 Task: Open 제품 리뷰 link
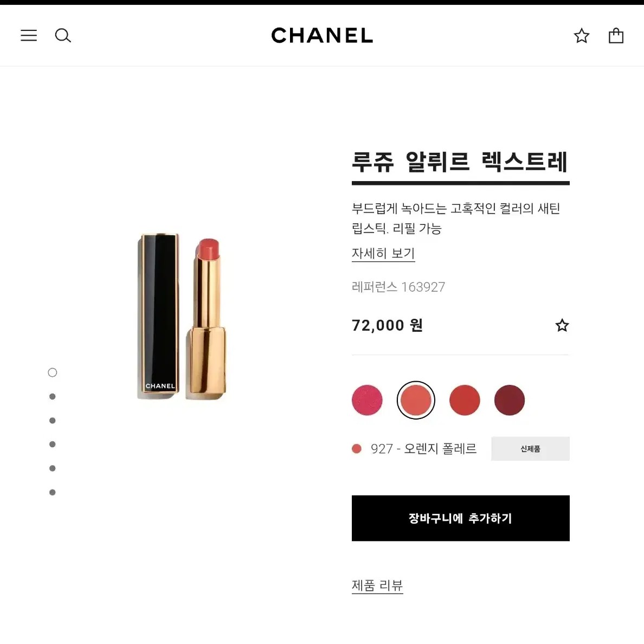(377, 585)
